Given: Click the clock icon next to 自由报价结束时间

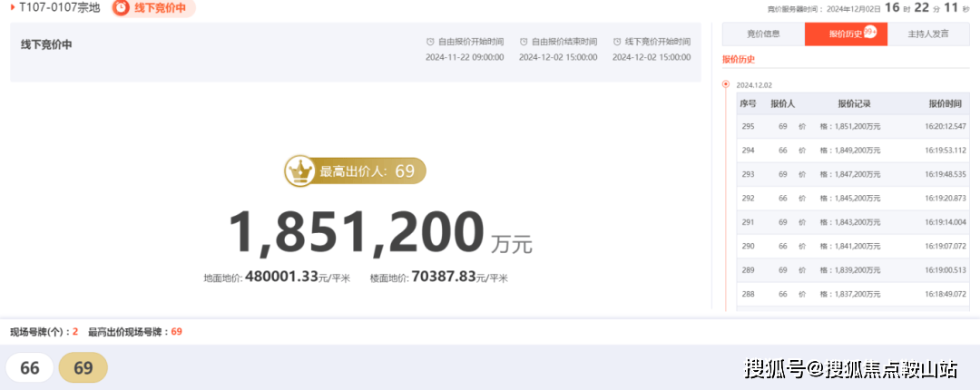Looking at the screenshot, I should (x=524, y=42).
